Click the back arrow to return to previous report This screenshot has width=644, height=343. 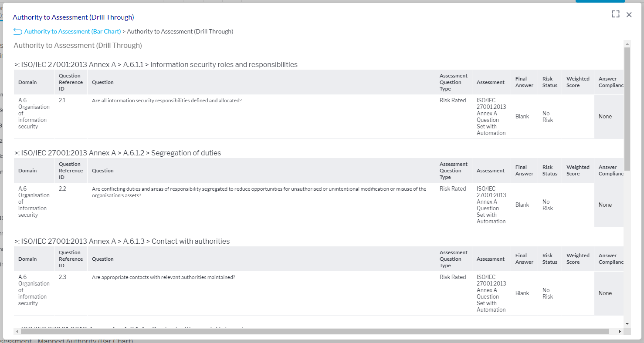point(17,31)
